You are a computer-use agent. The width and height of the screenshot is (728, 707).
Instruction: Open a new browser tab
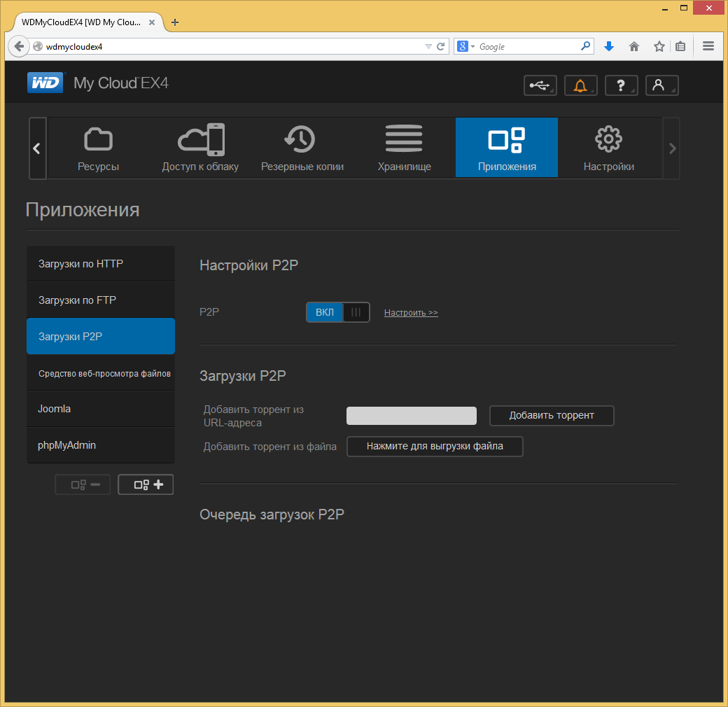pos(175,22)
